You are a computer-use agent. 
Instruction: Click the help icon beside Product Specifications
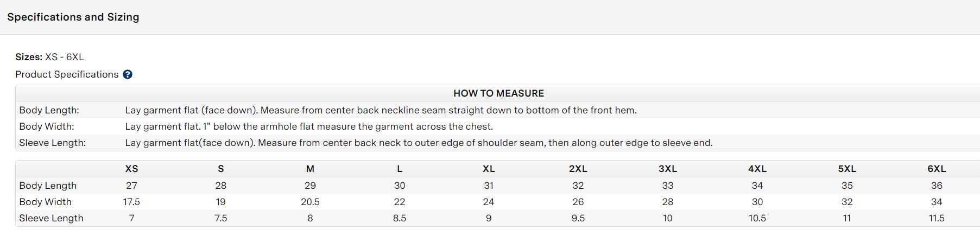128,74
